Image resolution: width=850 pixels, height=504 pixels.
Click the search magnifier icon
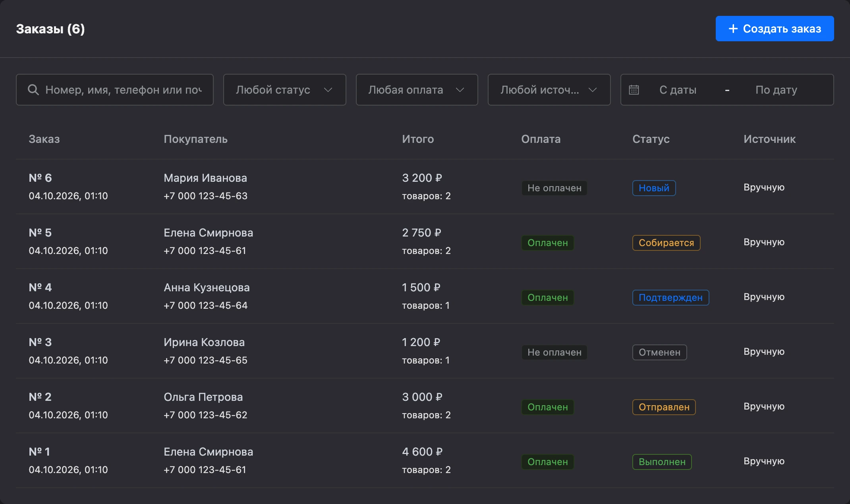click(x=33, y=90)
